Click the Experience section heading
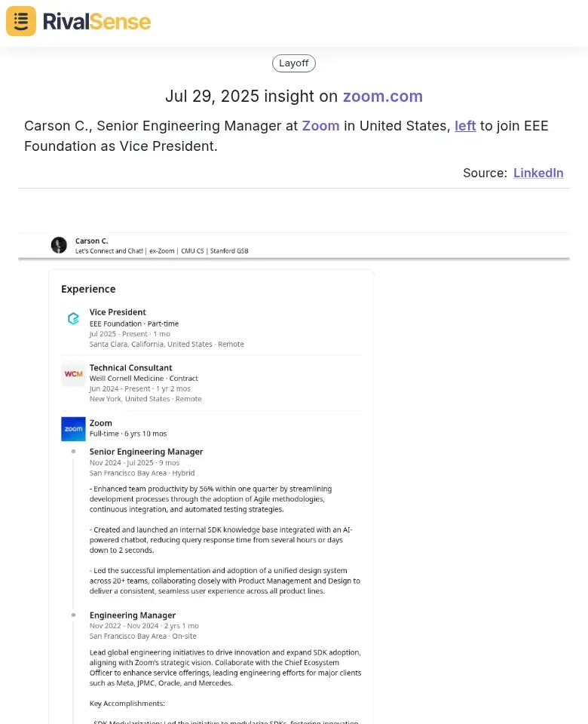588x724 pixels. (89, 289)
